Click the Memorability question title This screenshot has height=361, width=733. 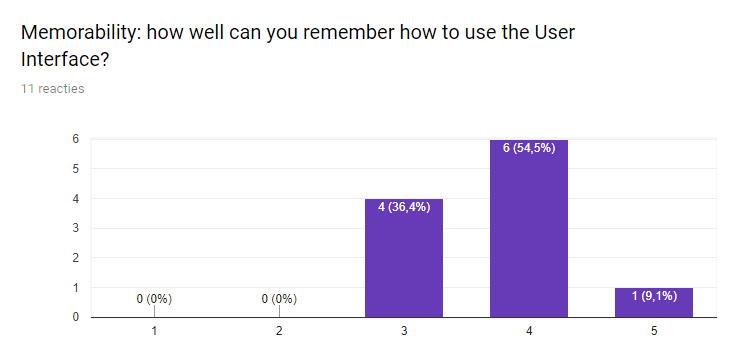[x=298, y=46]
